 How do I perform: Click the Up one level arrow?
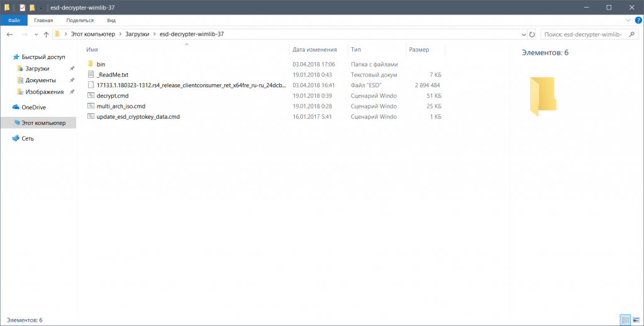coord(46,34)
